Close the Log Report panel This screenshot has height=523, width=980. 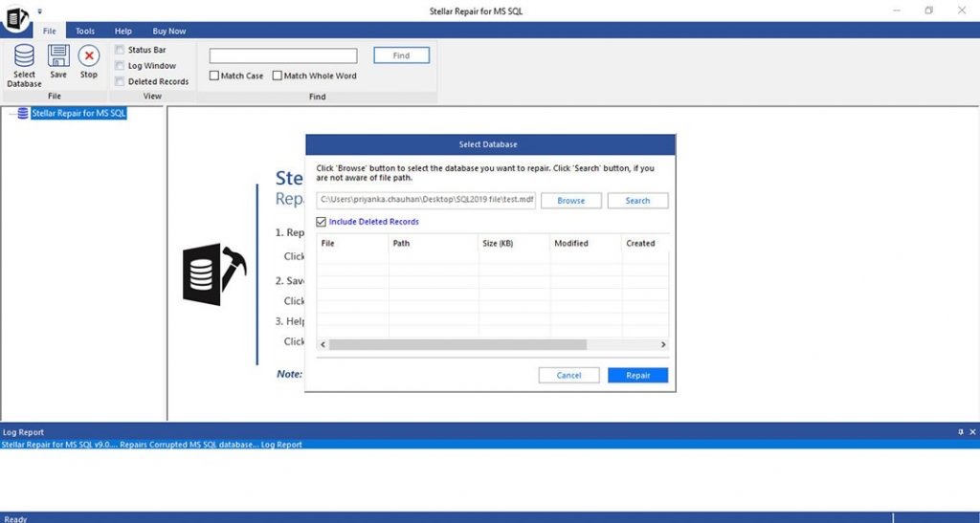(x=972, y=432)
